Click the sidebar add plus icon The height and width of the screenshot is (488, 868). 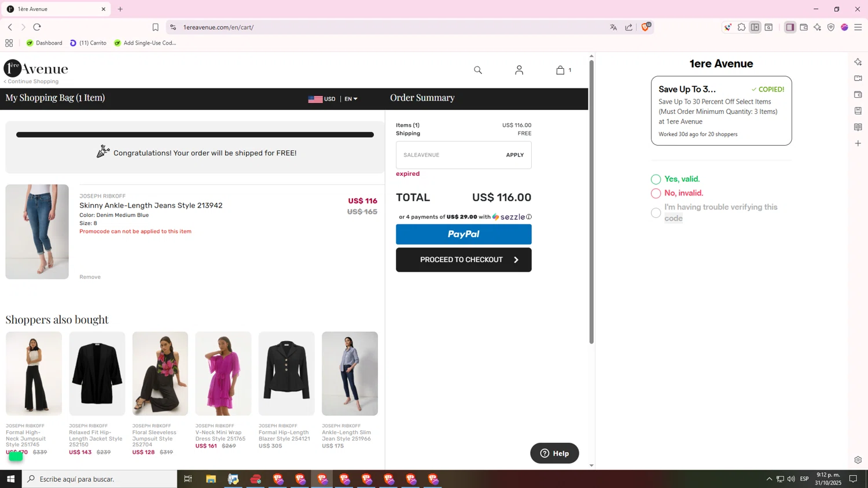click(x=858, y=143)
